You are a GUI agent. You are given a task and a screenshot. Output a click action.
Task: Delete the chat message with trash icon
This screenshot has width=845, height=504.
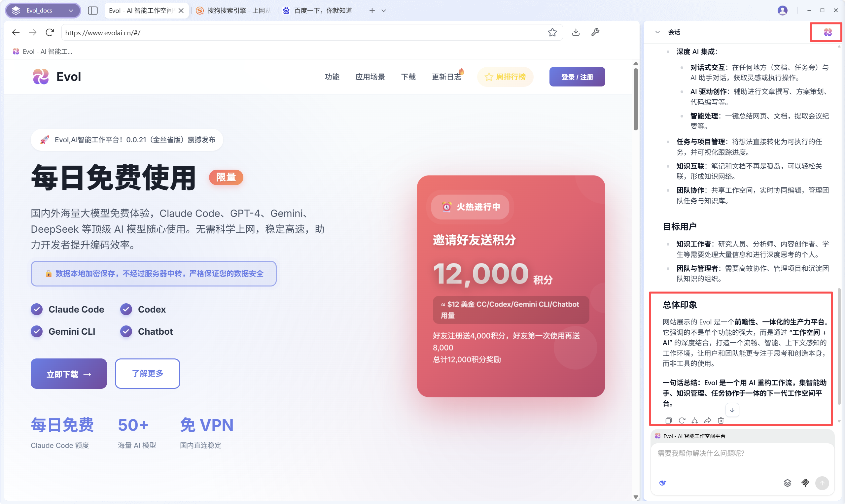pyautogui.click(x=721, y=420)
